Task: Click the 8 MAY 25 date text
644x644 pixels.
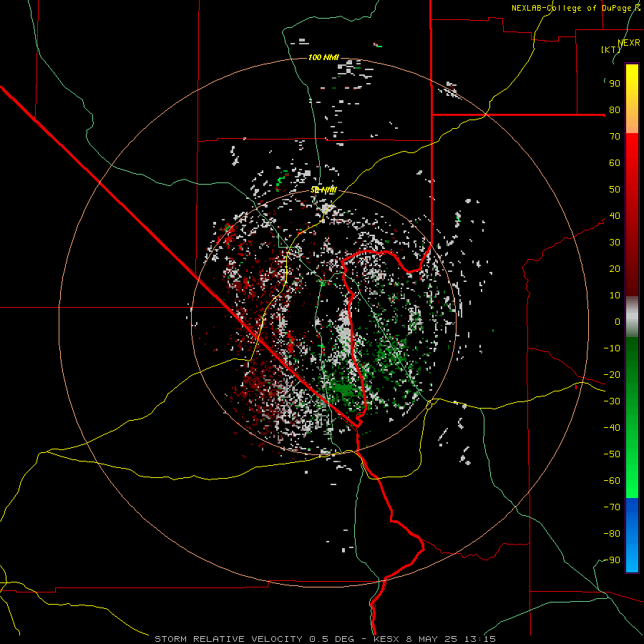Action: tap(431, 639)
